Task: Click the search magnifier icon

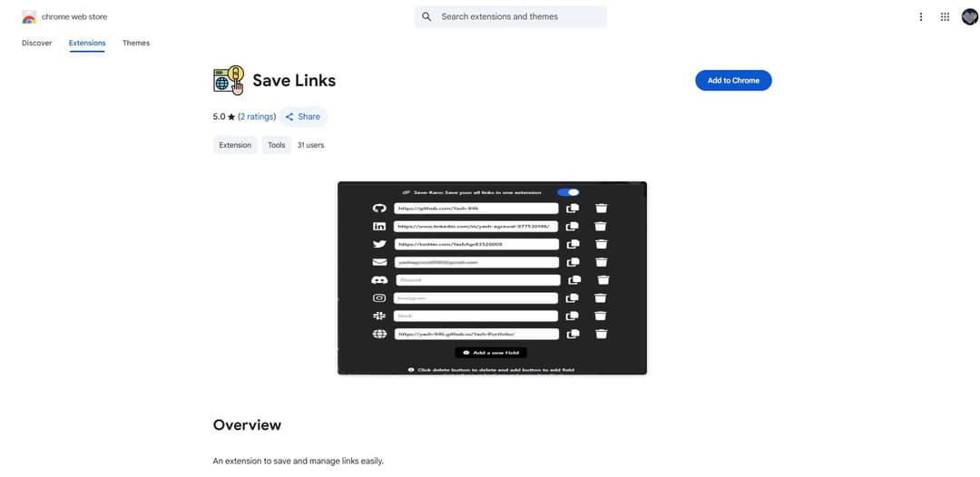Action: click(x=426, y=16)
